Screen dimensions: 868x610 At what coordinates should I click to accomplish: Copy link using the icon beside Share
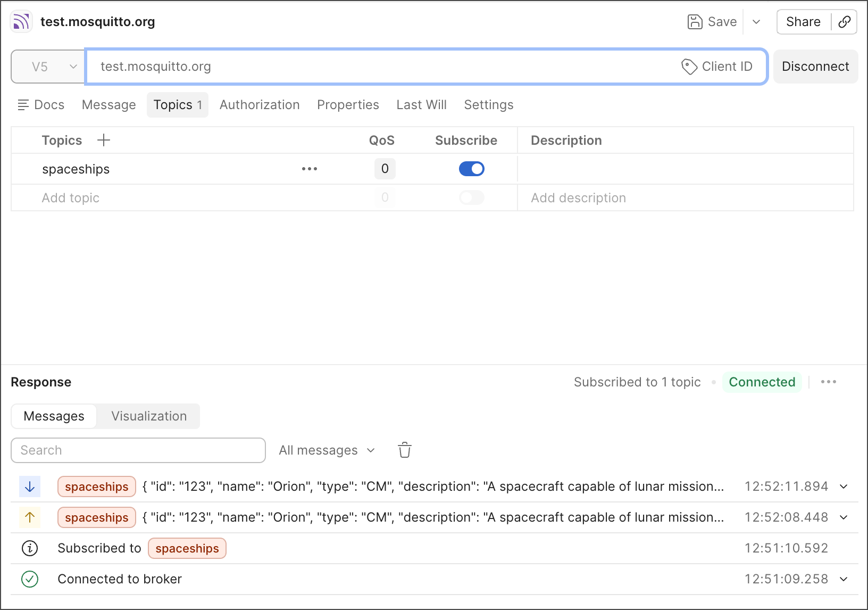pos(845,22)
